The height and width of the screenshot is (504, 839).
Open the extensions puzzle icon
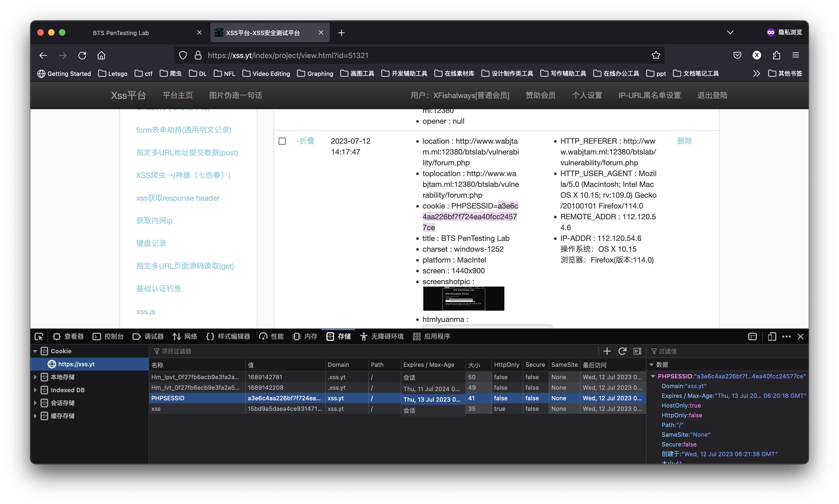coord(776,55)
